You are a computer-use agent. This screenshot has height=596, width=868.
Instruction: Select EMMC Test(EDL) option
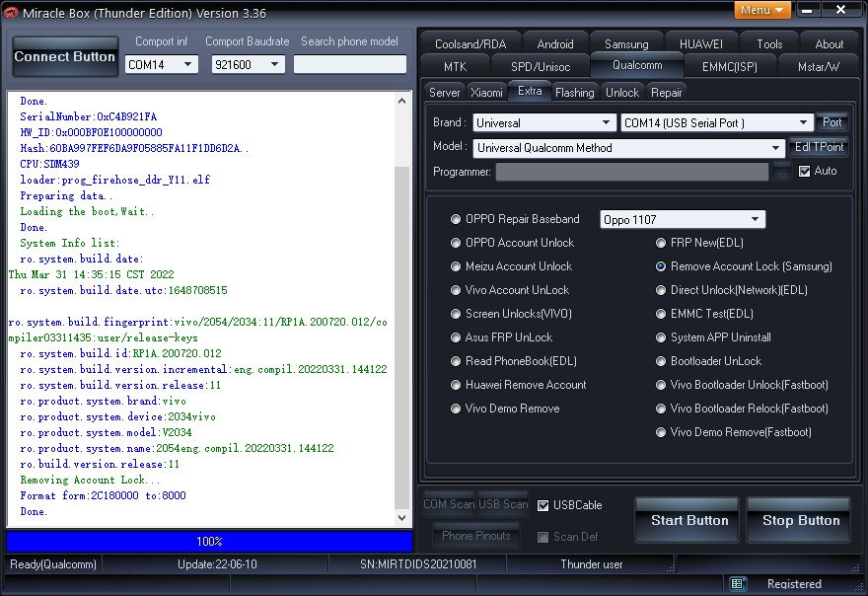tap(661, 314)
